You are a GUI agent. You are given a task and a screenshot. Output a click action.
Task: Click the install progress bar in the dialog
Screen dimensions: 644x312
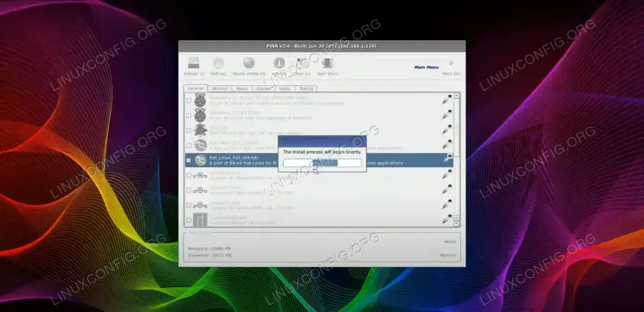point(322,162)
